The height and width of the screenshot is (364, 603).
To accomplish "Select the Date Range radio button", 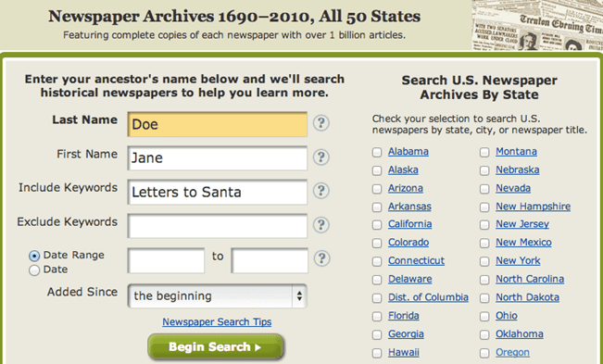I will [34, 256].
